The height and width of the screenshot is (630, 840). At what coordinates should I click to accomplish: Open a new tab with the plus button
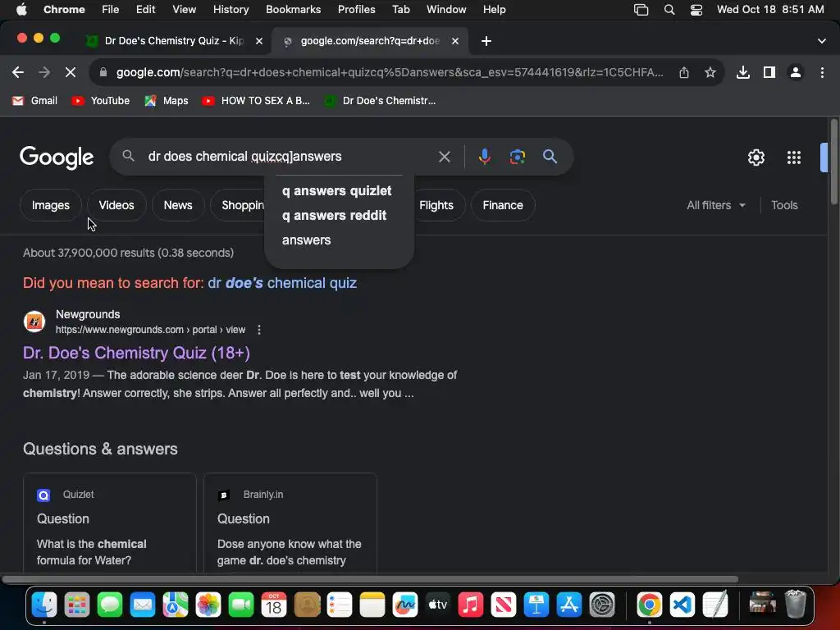(486, 41)
